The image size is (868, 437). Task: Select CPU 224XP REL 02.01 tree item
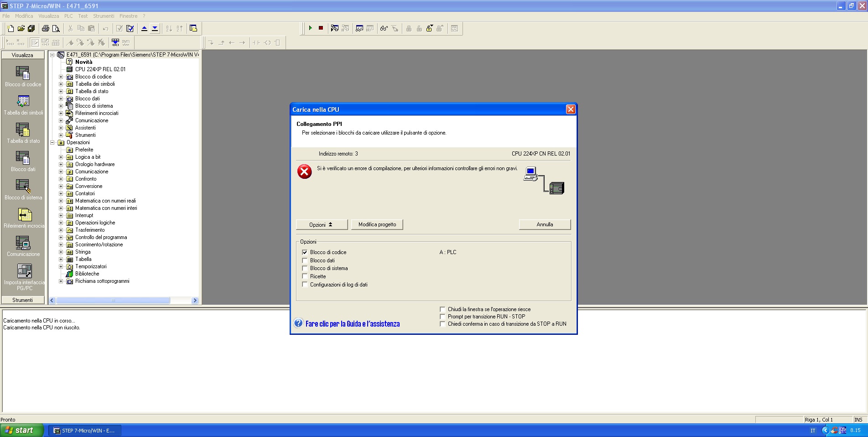coord(100,69)
